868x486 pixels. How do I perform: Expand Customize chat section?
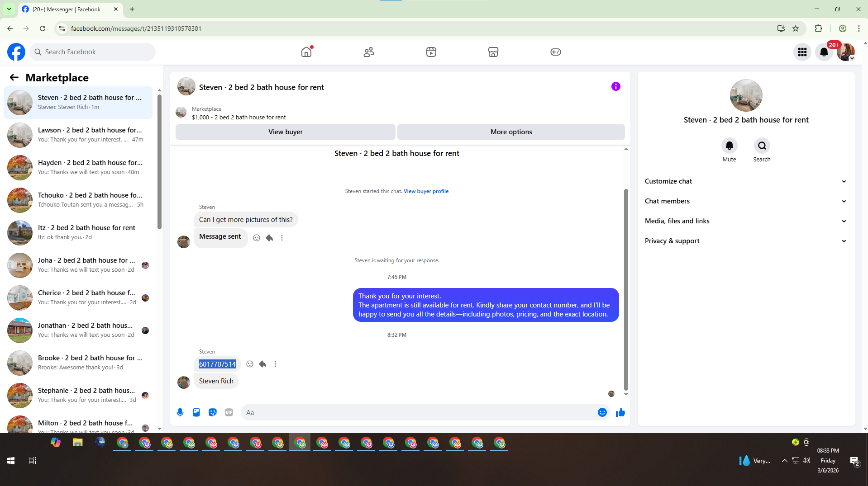pos(746,181)
